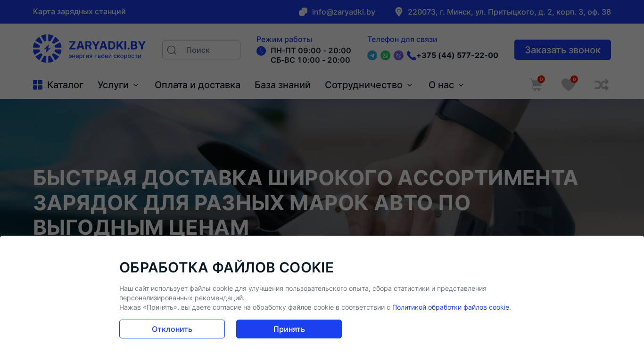Viewport: 644px width, 362px height.
Task: Go to Оплата и доставка page
Action: [198, 85]
